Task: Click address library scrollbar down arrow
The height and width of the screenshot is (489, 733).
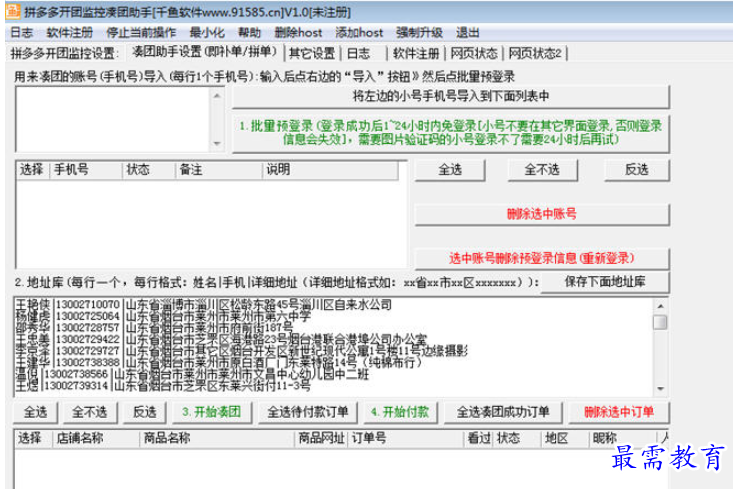Action: click(x=660, y=388)
